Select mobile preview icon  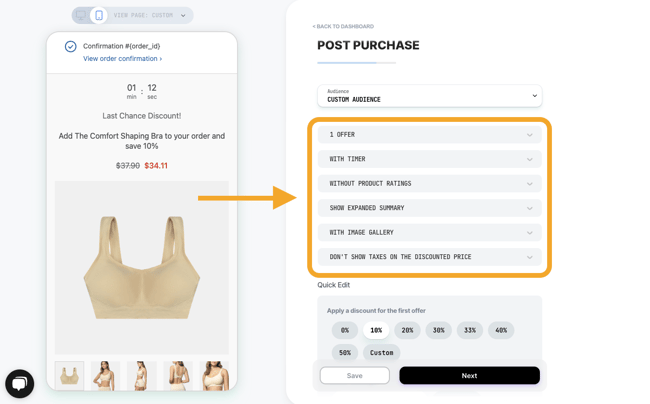(99, 15)
